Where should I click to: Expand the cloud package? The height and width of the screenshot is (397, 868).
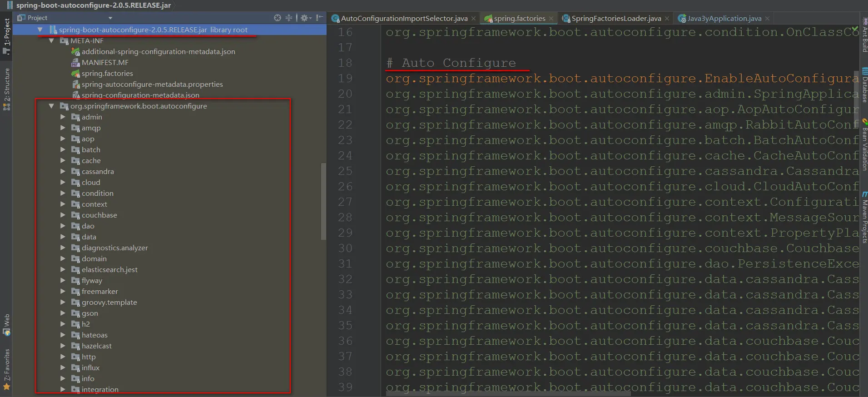[63, 182]
